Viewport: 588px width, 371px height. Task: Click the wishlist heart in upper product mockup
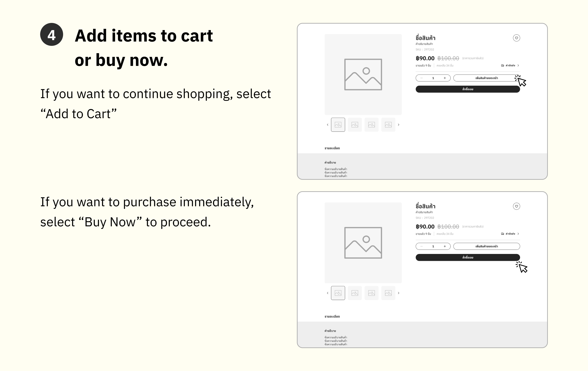click(x=516, y=38)
